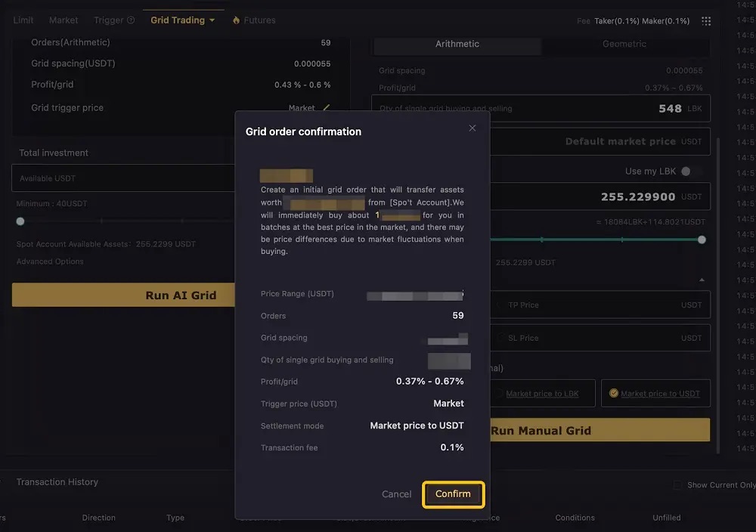Click the Direction column header
Viewport: 756px width, 532px height.
(x=98, y=518)
